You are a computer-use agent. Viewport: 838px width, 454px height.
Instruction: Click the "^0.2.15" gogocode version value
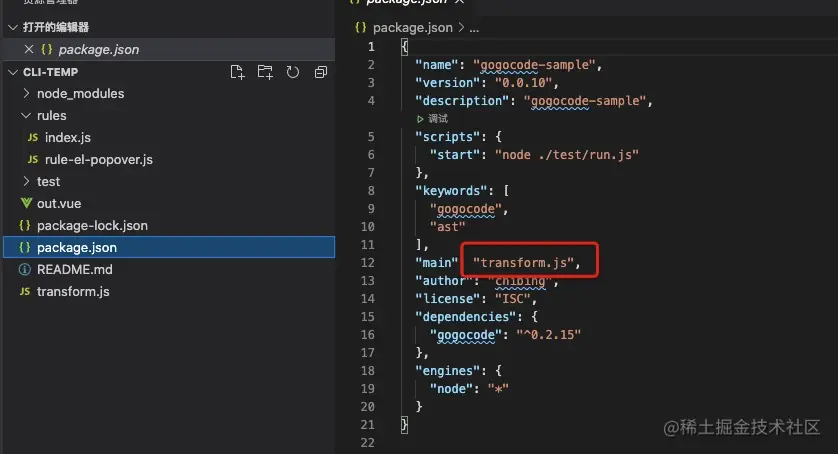click(548, 335)
